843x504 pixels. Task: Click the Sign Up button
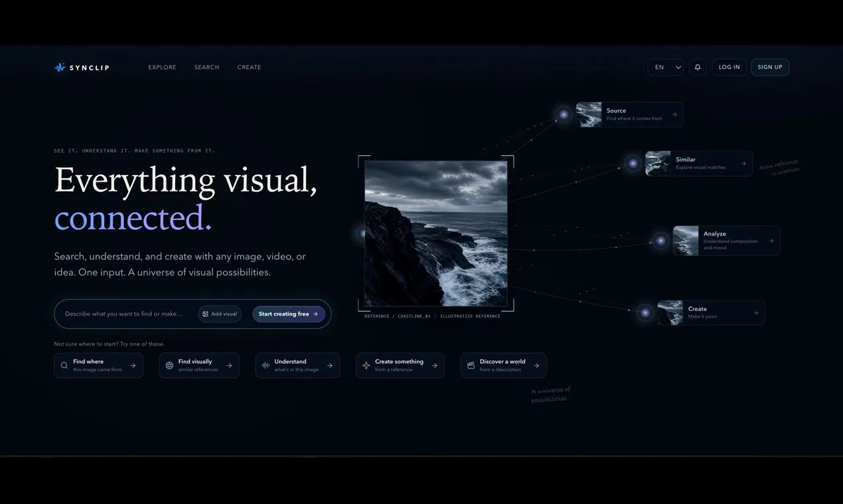coord(770,67)
